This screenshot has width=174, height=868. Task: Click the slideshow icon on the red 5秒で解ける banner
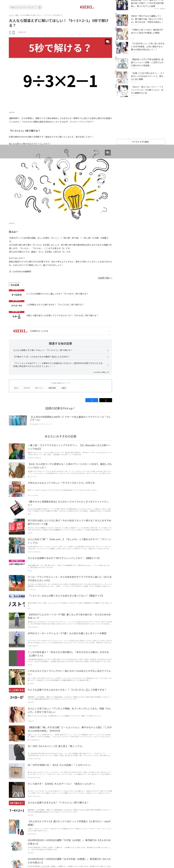[107, 42]
